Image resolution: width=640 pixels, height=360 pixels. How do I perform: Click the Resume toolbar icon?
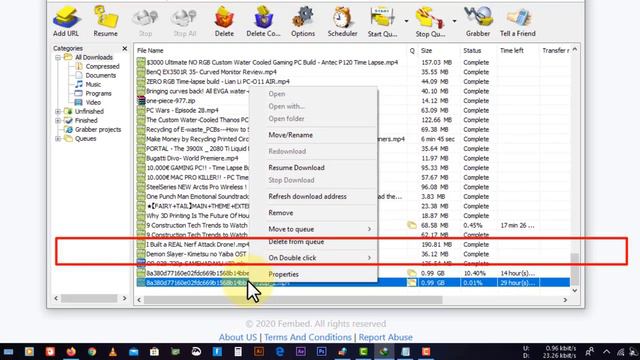coord(105,22)
